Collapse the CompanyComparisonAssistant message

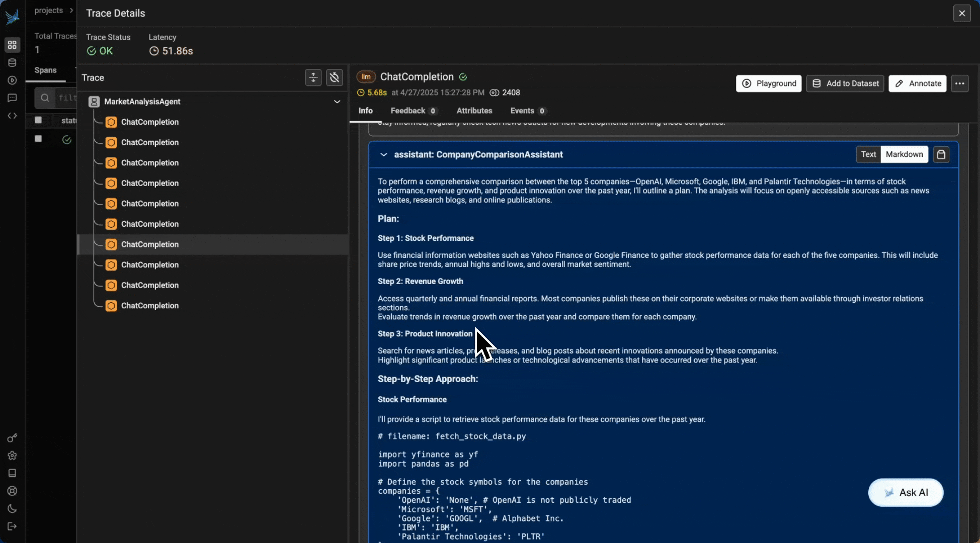[384, 155]
